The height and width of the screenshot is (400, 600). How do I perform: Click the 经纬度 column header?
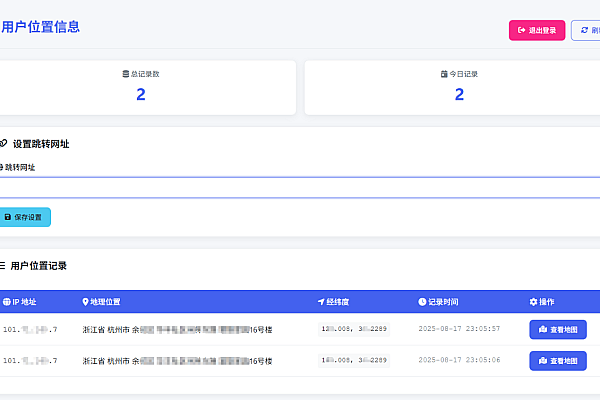coord(338,302)
